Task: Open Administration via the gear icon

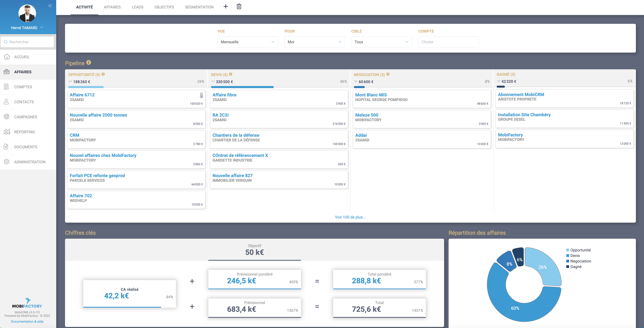Action: (x=7, y=162)
